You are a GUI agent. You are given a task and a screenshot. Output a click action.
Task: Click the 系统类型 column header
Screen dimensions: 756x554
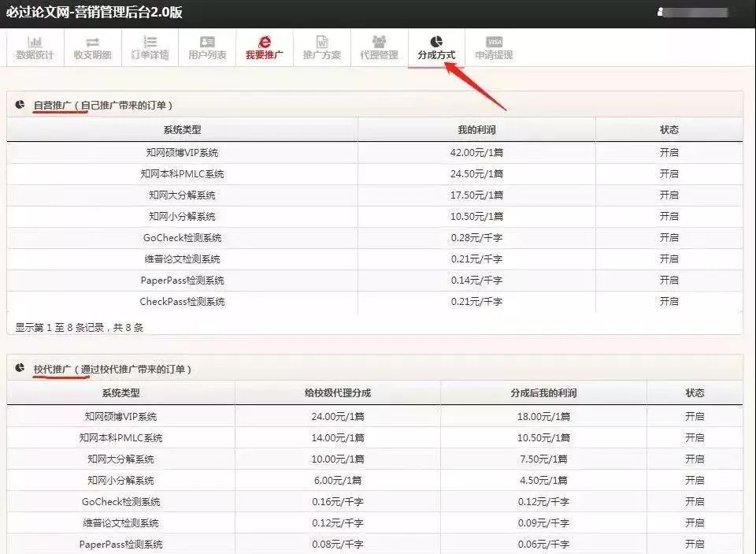[182, 129]
